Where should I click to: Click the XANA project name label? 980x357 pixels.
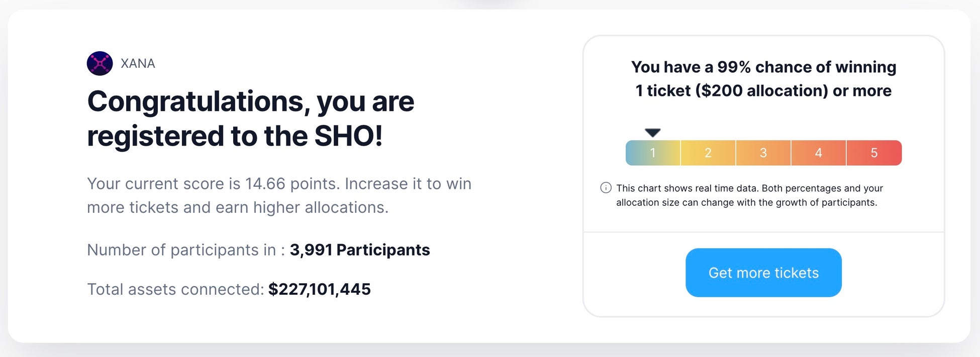138,63
